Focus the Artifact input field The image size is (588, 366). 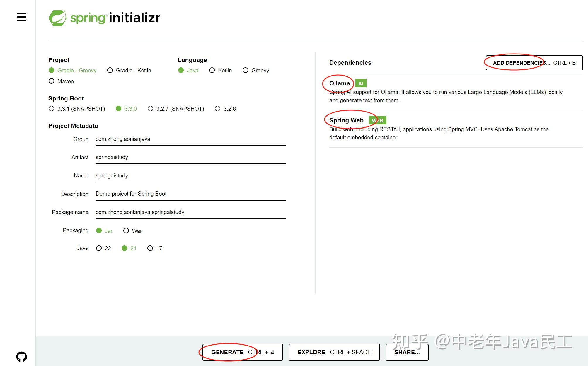(190, 157)
